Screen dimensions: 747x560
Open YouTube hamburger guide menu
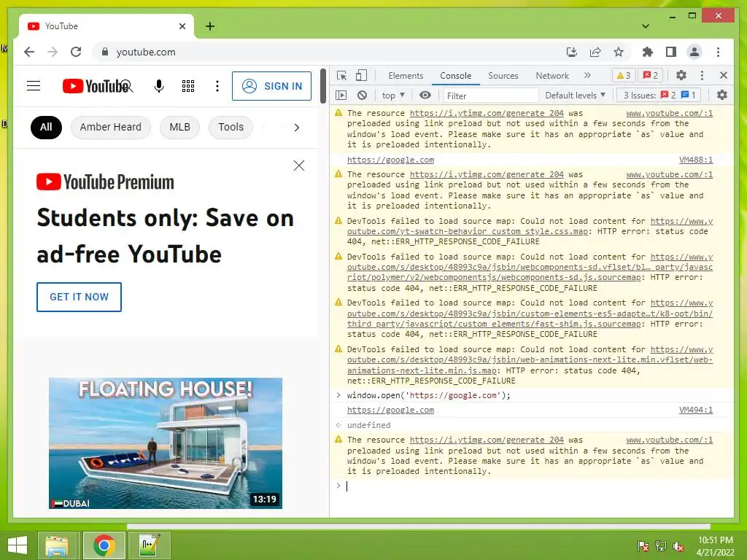[34, 86]
